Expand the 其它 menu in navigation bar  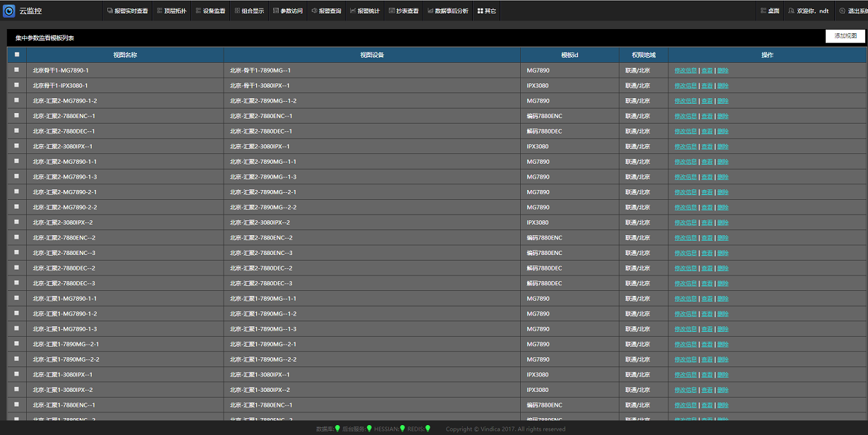tap(486, 11)
